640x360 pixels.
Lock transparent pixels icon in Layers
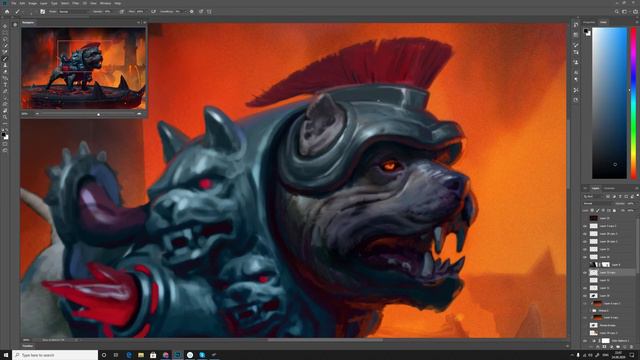tap(593, 210)
